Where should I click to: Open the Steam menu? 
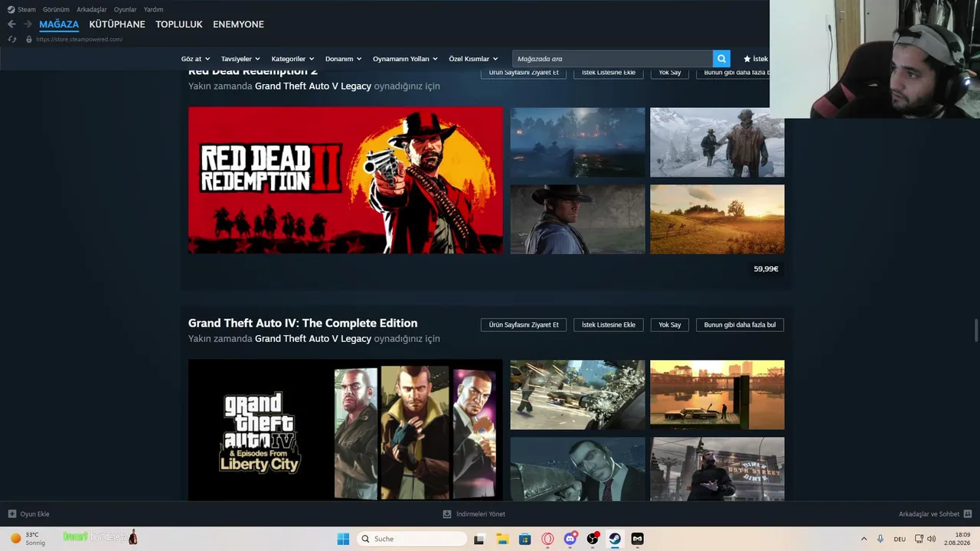coord(27,9)
